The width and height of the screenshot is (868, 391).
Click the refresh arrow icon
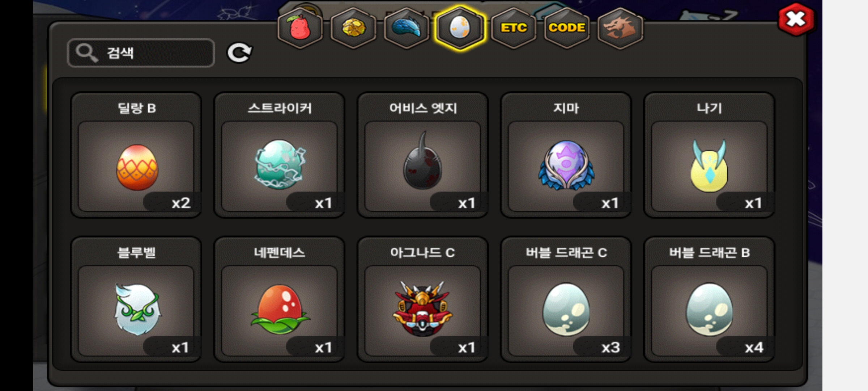(x=239, y=53)
